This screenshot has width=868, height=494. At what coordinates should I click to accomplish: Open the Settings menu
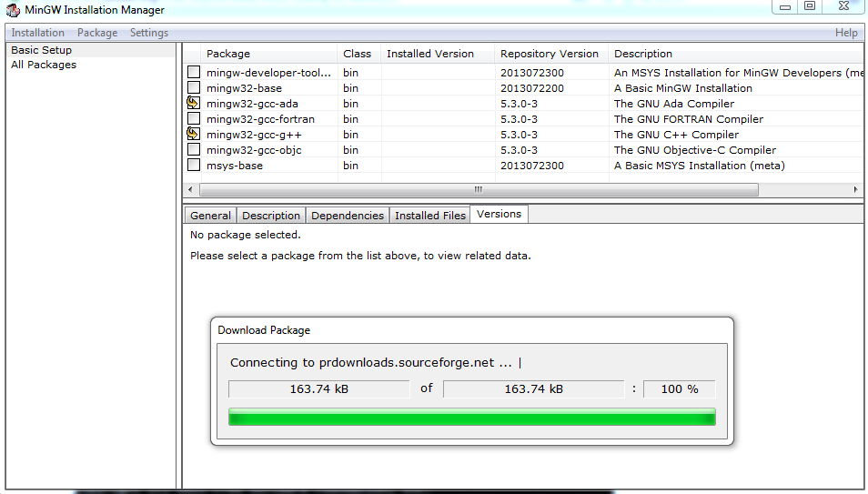coord(149,33)
